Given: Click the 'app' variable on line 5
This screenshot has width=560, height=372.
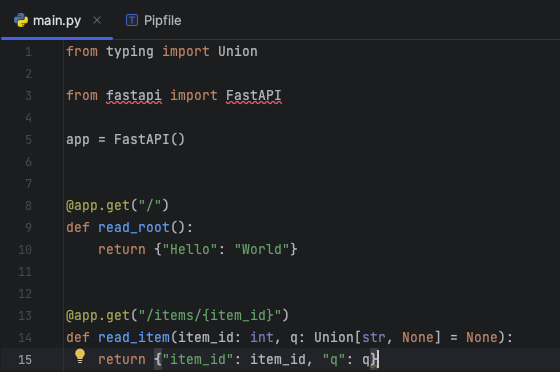Looking at the screenshot, I should click(78, 140).
